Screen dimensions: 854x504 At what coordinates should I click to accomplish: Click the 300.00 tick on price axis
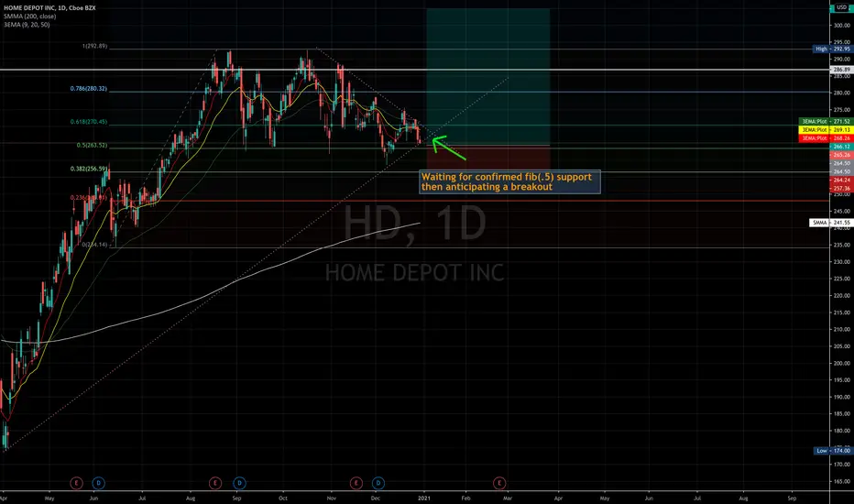841,25
